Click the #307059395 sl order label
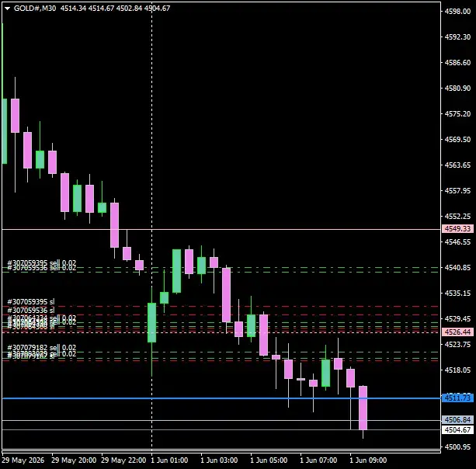This screenshot has width=476, height=469. coord(30,302)
